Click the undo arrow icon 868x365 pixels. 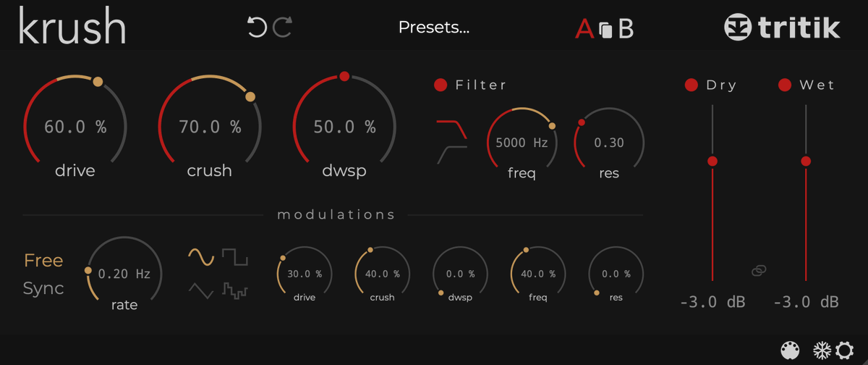tap(257, 28)
